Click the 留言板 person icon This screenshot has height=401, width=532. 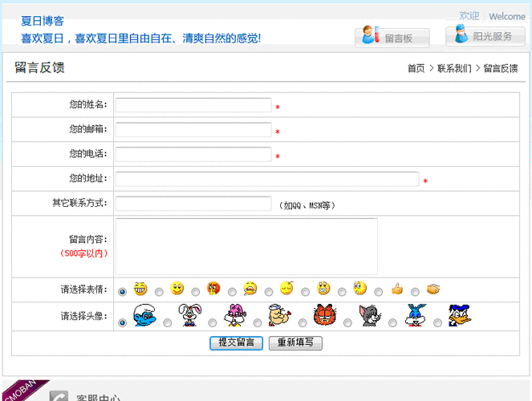[x=371, y=34]
